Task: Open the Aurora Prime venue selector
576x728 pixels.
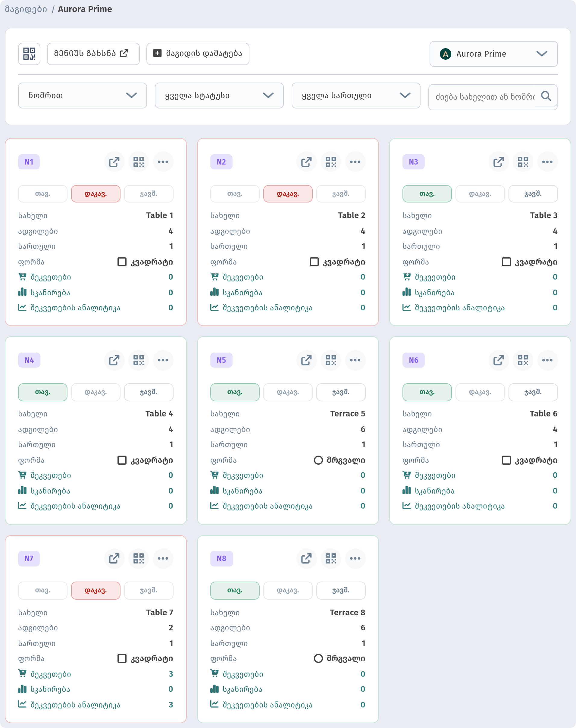Action: point(493,54)
